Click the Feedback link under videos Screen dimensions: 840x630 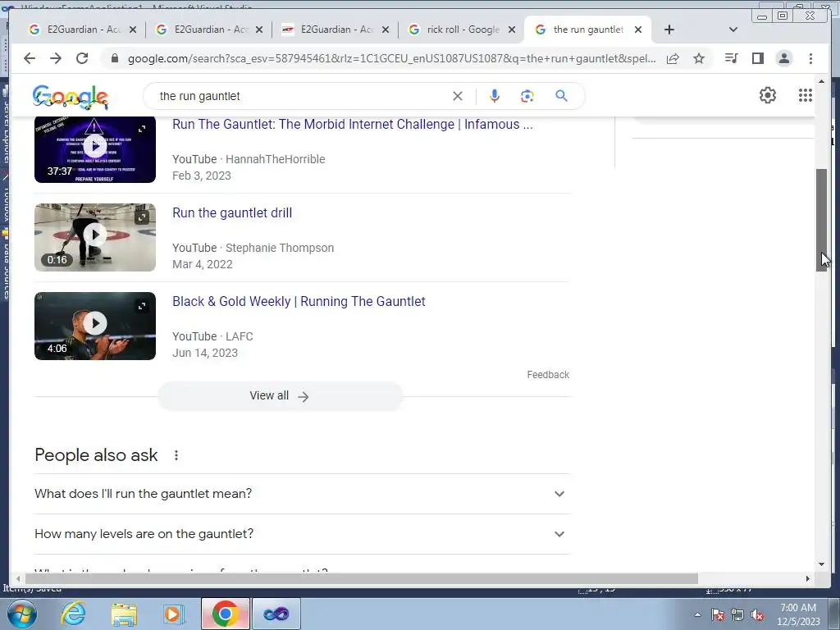[548, 374]
